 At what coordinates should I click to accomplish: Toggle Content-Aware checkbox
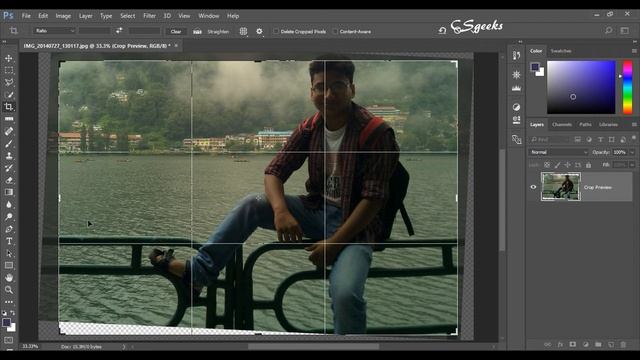tap(335, 31)
